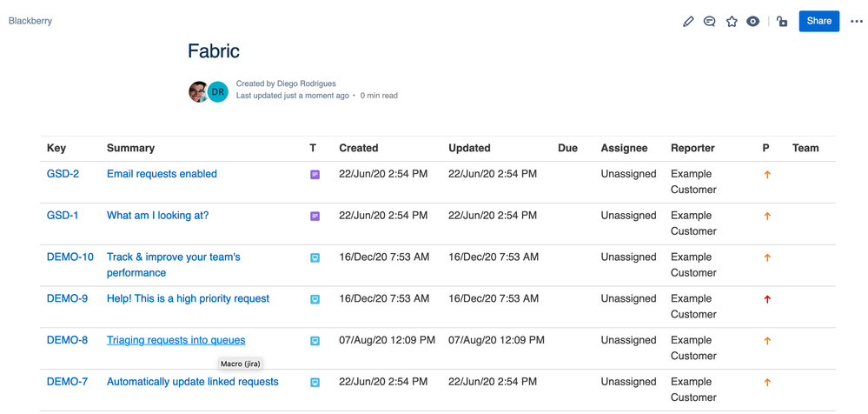The image size is (868, 414).
Task: Click Updated date cell for DEMO-10
Action: click(x=494, y=257)
